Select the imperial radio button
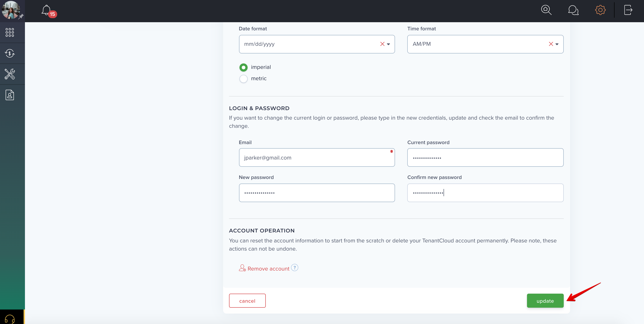Image resolution: width=644 pixels, height=324 pixels. click(x=244, y=68)
